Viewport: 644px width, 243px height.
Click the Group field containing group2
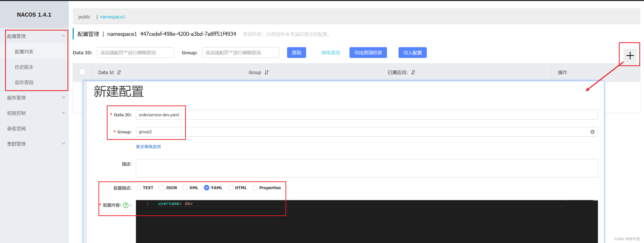pyautogui.click(x=367, y=132)
